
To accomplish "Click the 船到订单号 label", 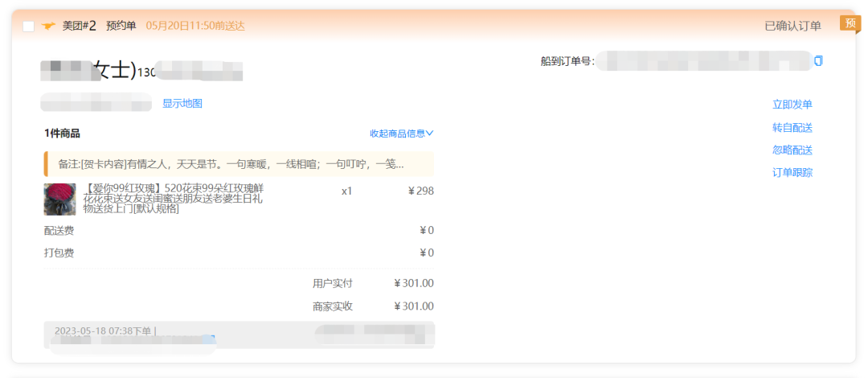I will (567, 61).
